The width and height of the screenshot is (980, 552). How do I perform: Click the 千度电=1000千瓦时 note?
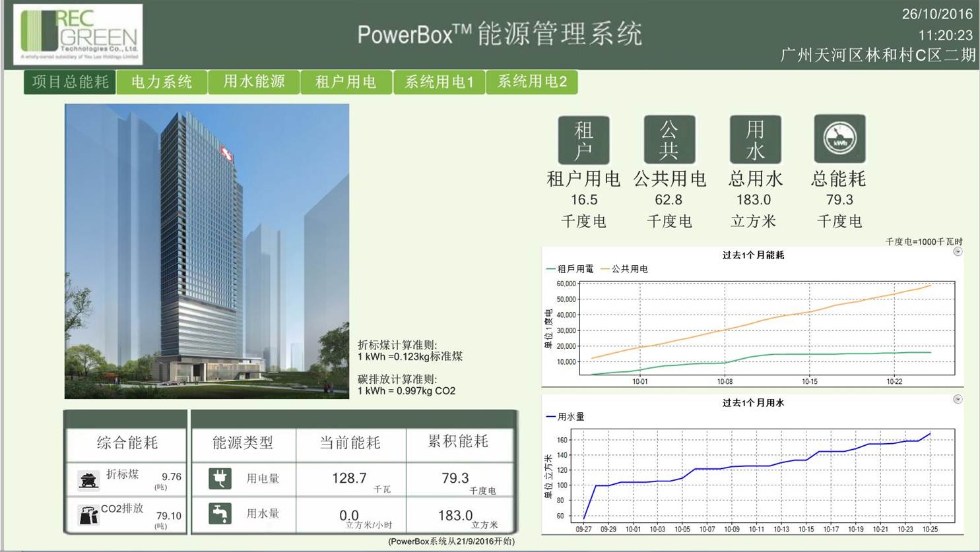click(x=924, y=242)
